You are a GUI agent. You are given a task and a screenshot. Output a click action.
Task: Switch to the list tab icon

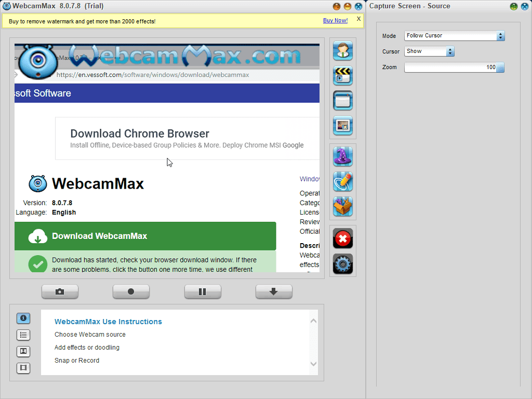23,335
